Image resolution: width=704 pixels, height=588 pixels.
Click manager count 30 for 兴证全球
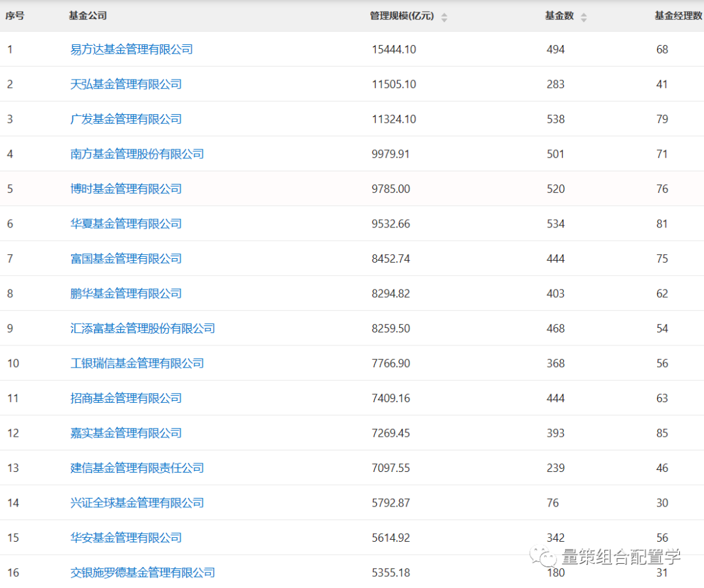[x=662, y=503]
